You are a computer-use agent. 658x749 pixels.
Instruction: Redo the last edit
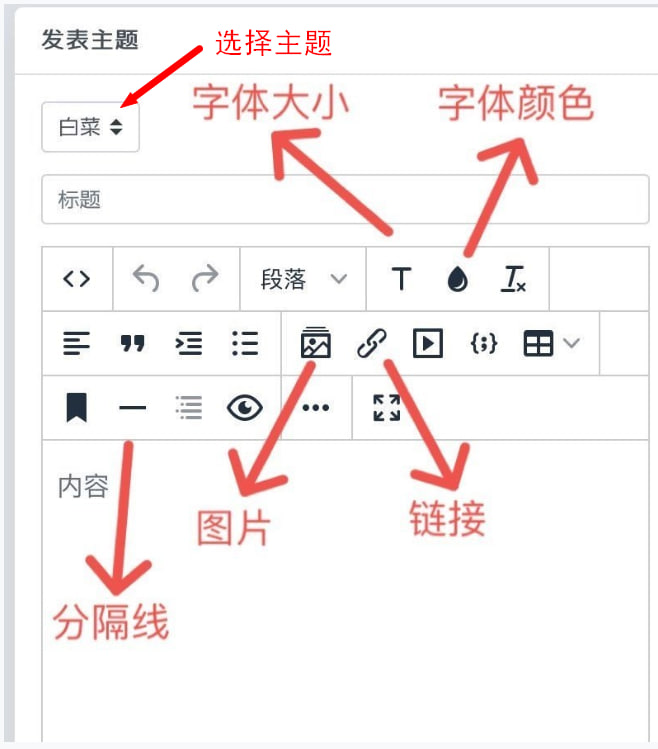[205, 278]
